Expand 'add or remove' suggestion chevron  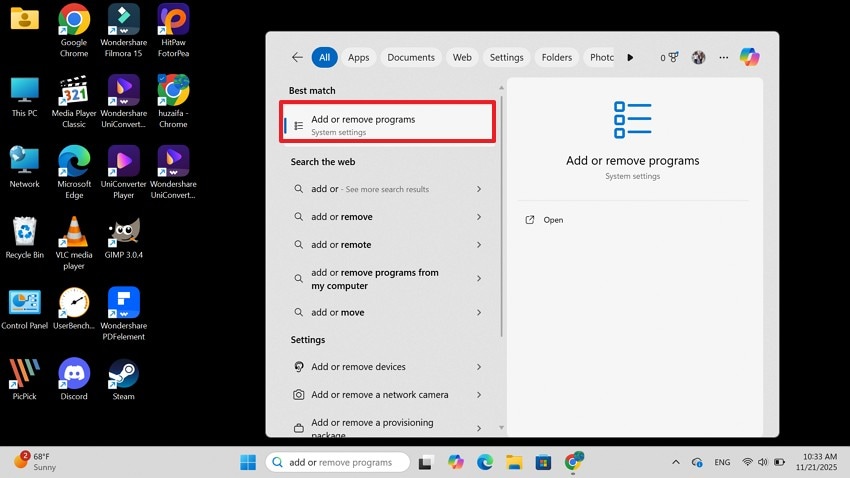point(479,217)
